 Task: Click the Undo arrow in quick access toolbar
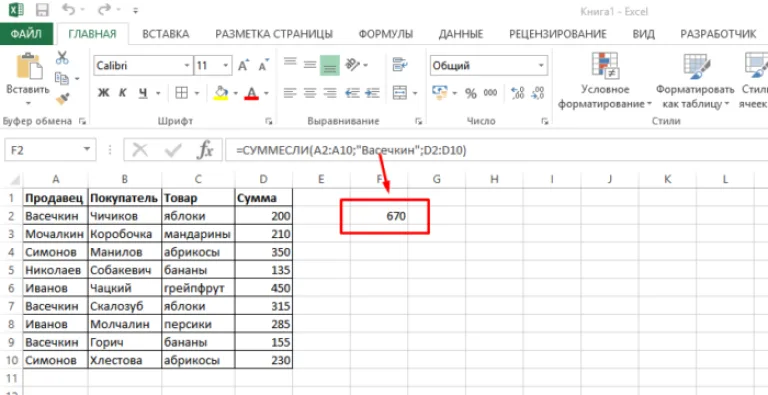click(69, 10)
